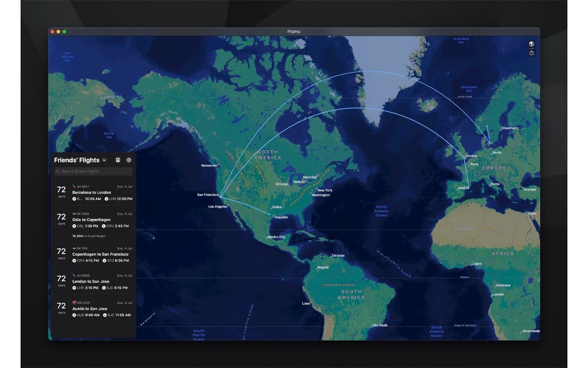Click the Montréal label on the map
Viewport: 588px width, 368px height.
pyautogui.click(x=310, y=177)
